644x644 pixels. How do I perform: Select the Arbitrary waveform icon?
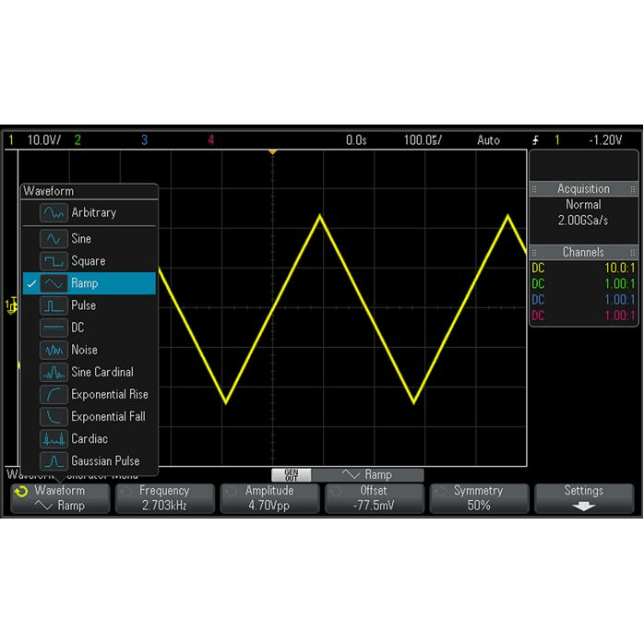(54, 213)
